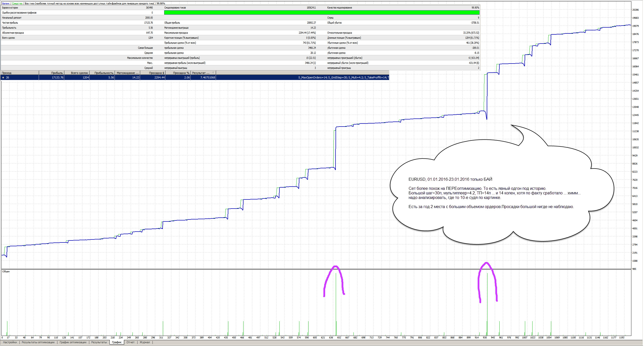Click the Баров в истории row label
Image resolution: width=644 pixels, height=346 pixels.
click(10, 8)
